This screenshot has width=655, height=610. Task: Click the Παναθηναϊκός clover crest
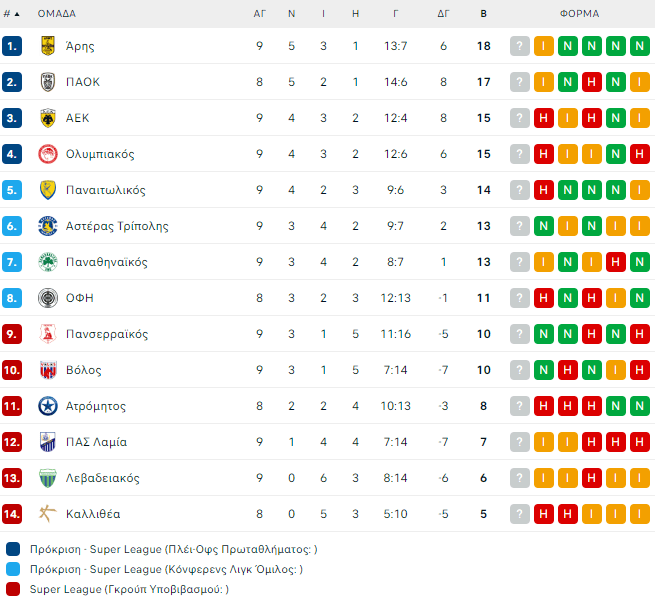[47, 262]
